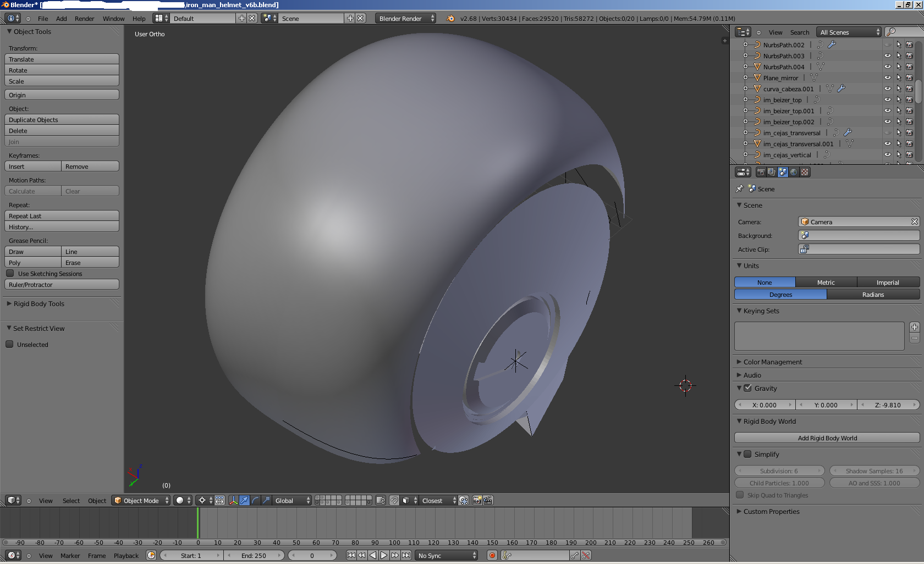This screenshot has height=564, width=924.
Task: Open the All Scenes outliner display dropdown
Action: click(x=849, y=32)
